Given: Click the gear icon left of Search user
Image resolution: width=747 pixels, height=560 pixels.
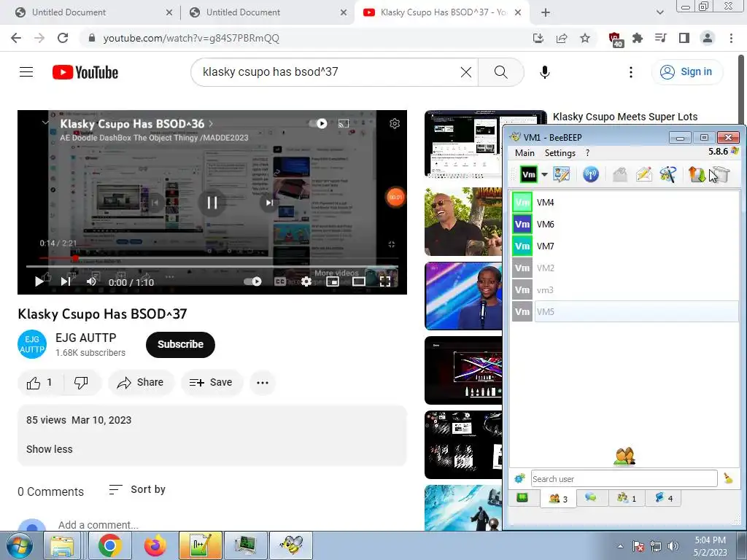Looking at the screenshot, I should [x=519, y=478].
